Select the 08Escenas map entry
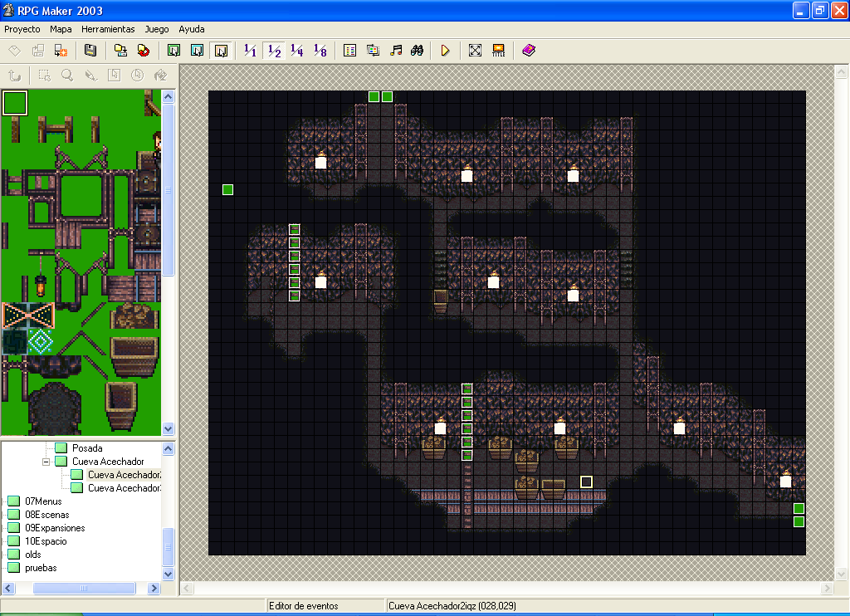 (x=47, y=515)
